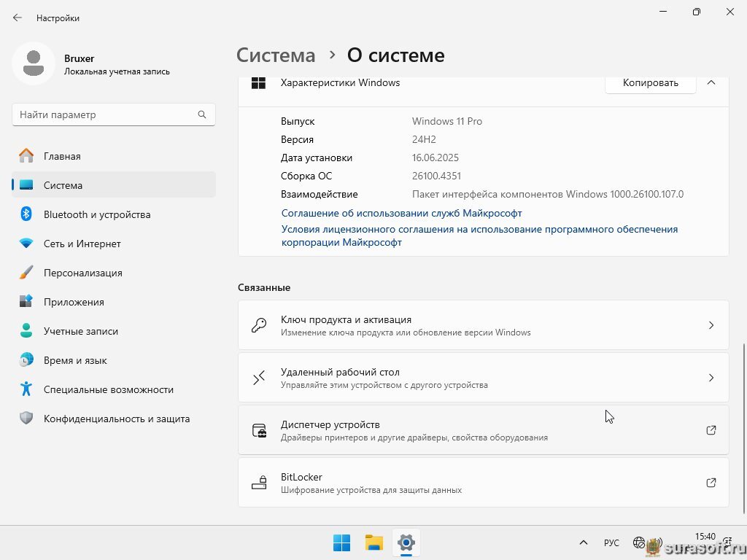Click the vertical scrollbar thumb
747x560 pixels.
pos(743,428)
